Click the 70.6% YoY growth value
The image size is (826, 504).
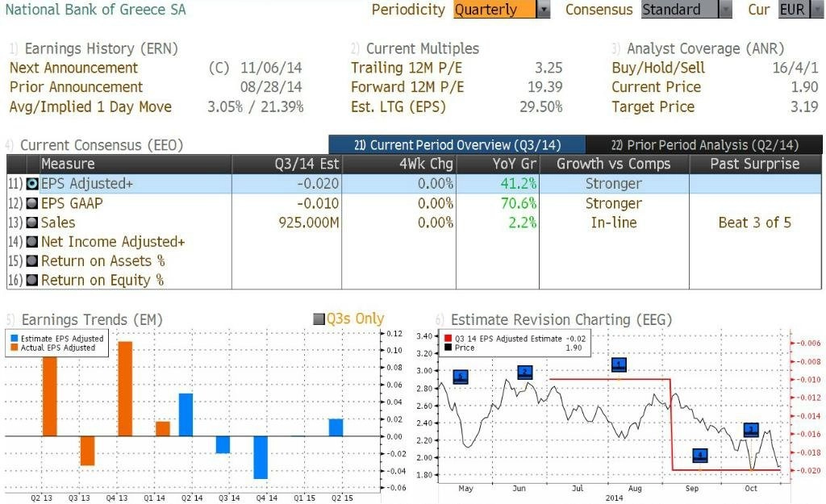(x=519, y=203)
